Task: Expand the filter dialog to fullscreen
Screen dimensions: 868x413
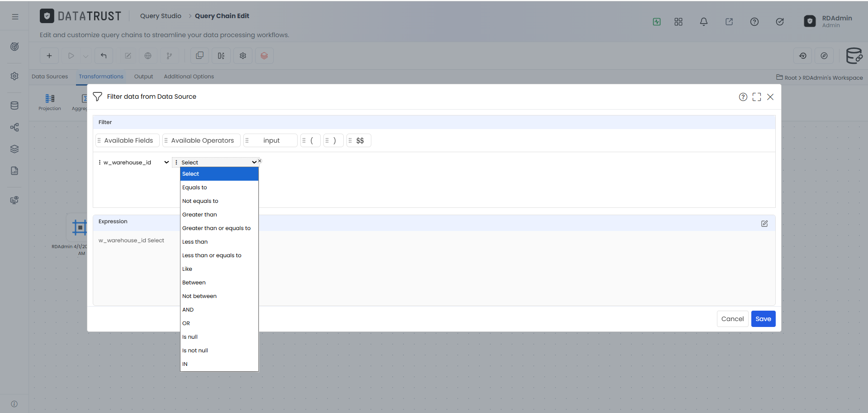Action: [x=757, y=97]
